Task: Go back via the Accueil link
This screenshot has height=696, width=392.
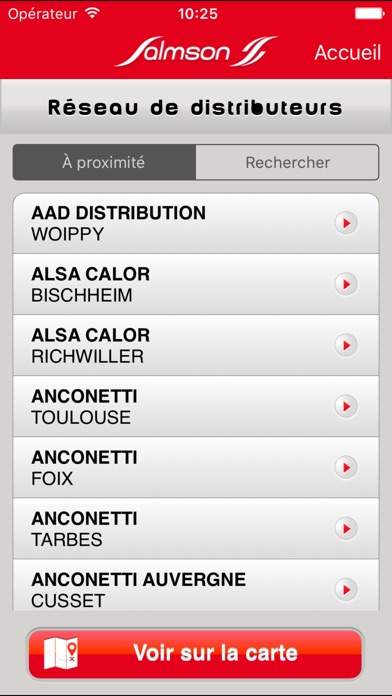Action: 348,52
